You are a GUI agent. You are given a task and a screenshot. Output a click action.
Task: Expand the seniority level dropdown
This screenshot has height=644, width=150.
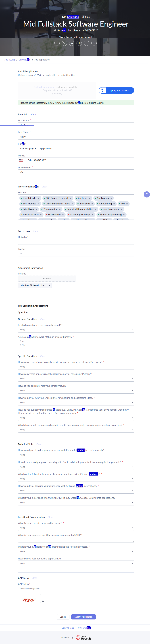(76, 391)
